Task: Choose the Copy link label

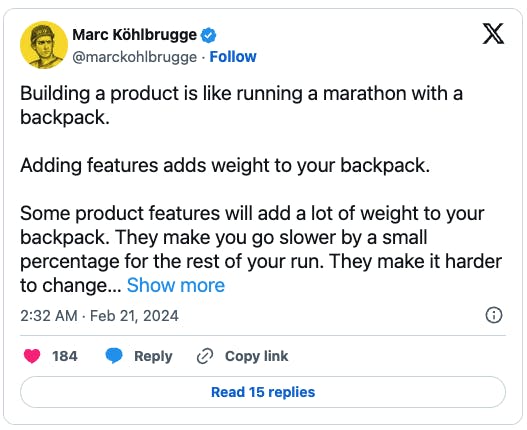Action: (256, 356)
